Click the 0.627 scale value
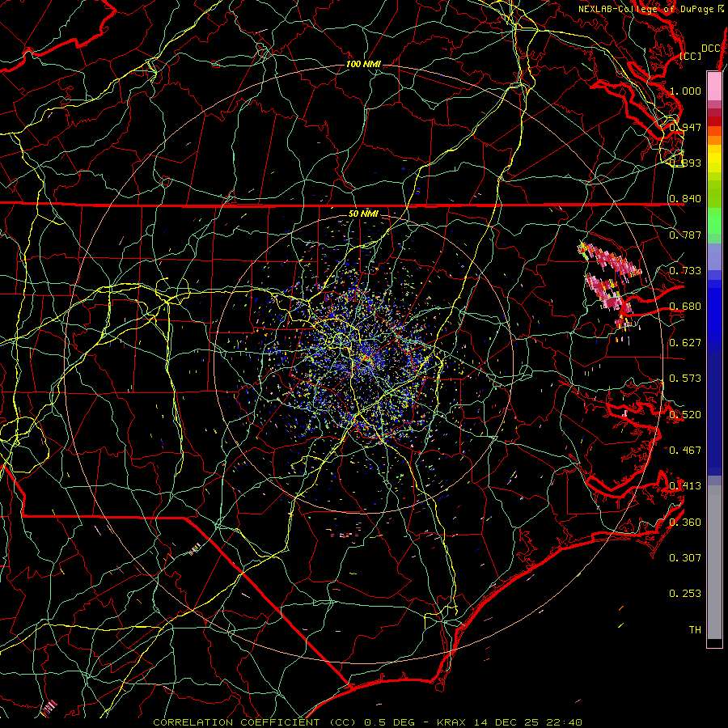Screen dimensions: 728x728 [685, 343]
